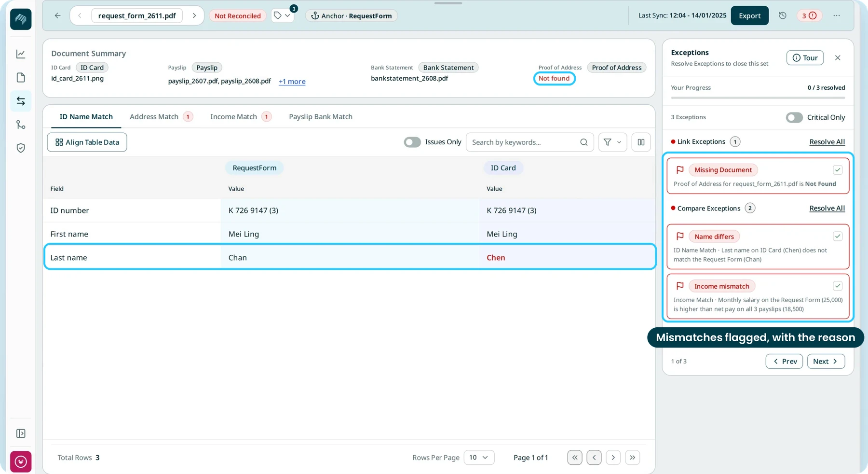Open the +1 more payslips link
868x474 pixels.
pos(292,82)
